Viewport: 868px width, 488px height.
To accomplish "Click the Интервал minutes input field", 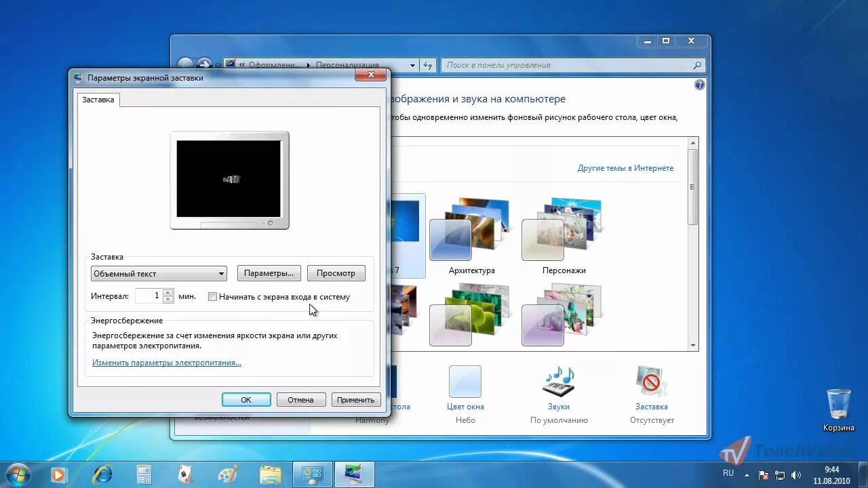I will click(x=149, y=296).
